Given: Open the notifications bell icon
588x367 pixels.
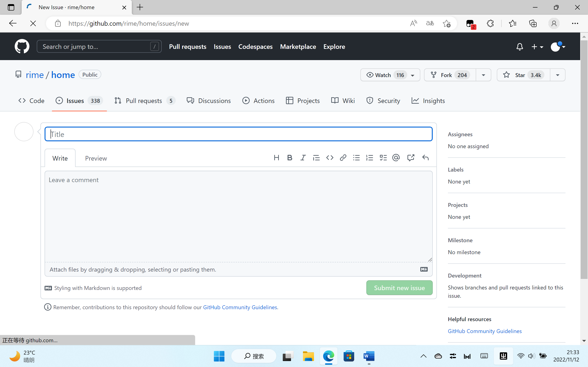Looking at the screenshot, I should (x=520, y=47).
